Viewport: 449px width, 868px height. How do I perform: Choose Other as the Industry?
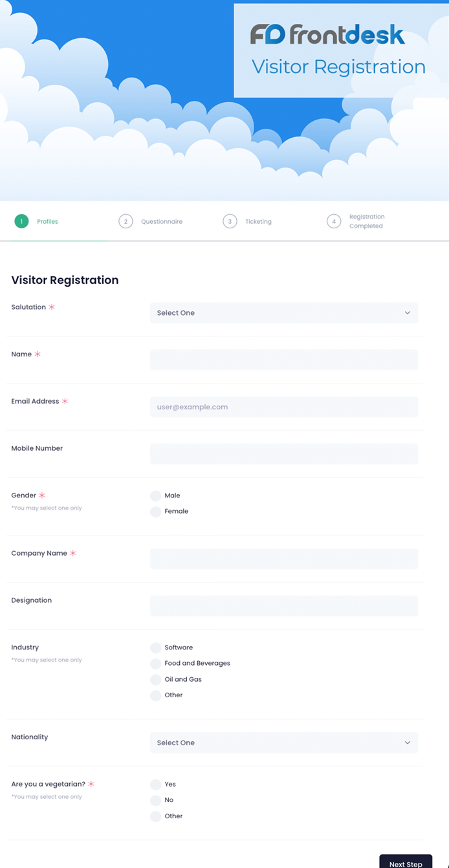(155, 695)
